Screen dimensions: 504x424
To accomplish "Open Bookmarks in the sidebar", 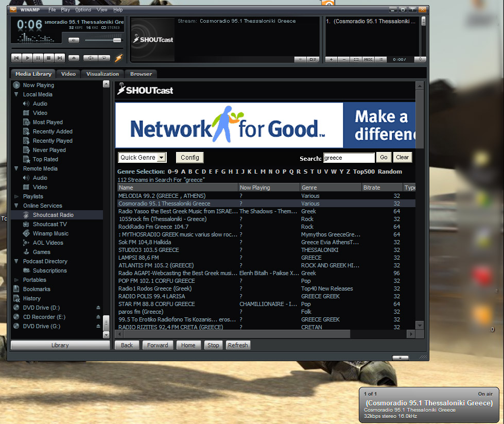I will click(x=37, y=289).
